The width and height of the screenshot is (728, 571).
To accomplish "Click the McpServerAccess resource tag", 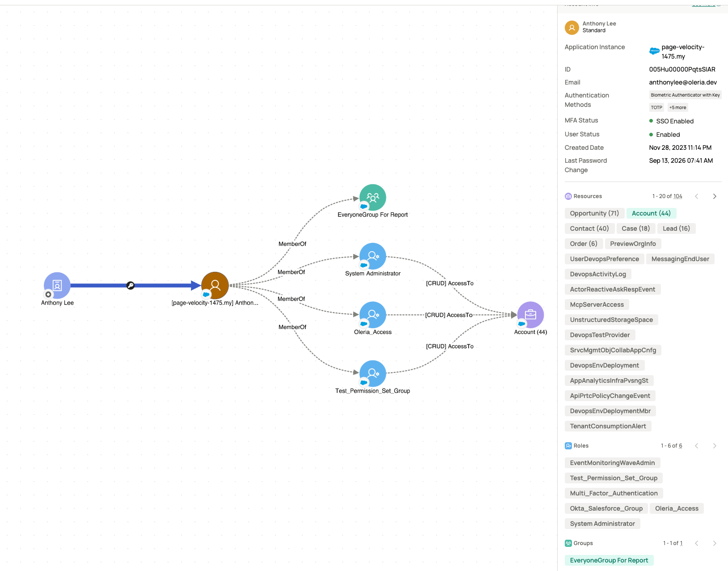I will tap(597, 305).
